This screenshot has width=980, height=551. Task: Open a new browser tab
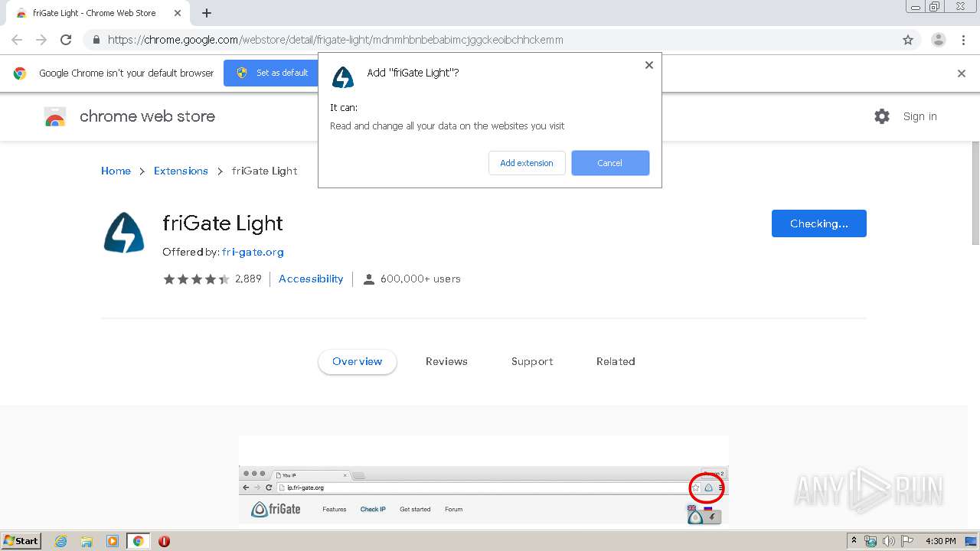pos(207,13)
